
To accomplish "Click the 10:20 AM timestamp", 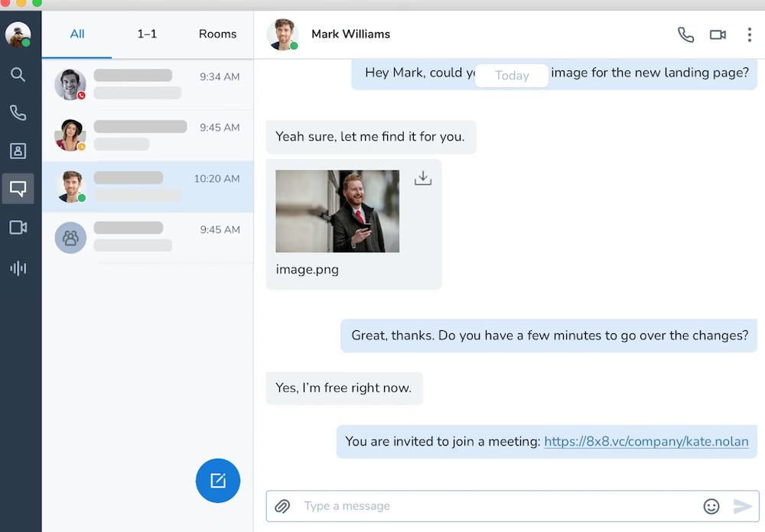I will pyautogui.click(x=216, y=178).
